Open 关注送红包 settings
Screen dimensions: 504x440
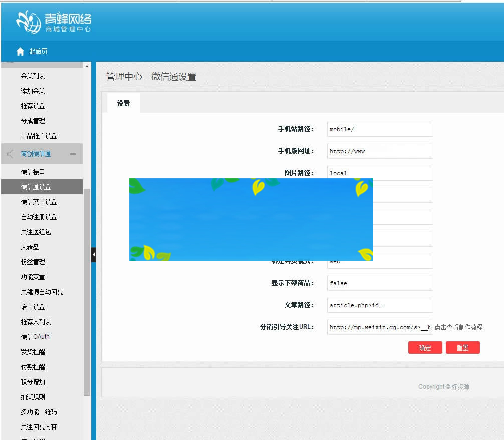32,232
